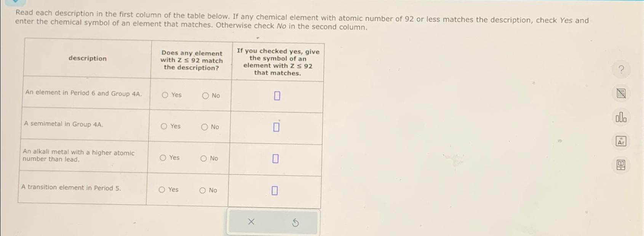Click the symbol box for the Period 5 row
The height and width of the screenshot is (236, 644).
click(275, 189)
